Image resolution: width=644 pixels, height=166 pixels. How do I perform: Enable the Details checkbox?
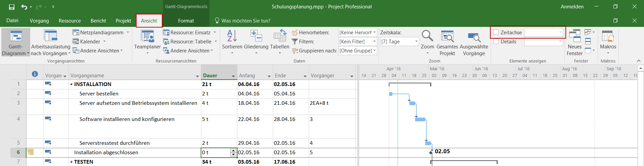496,42
